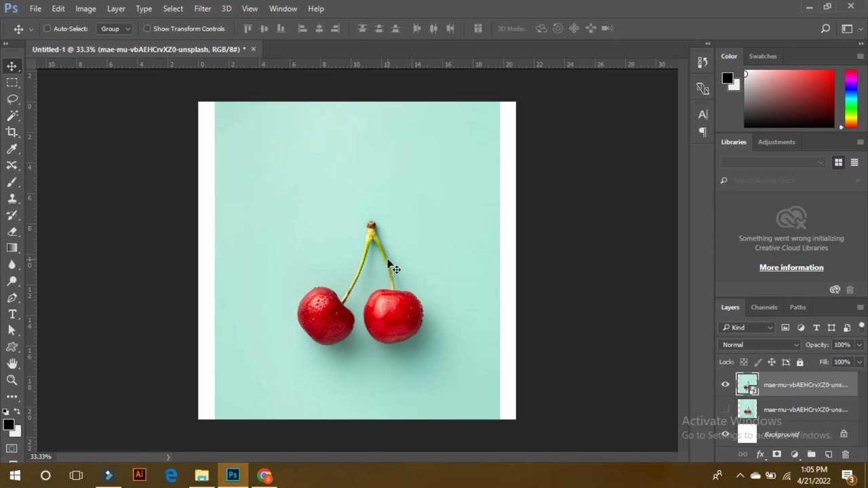Viewport: 868px width, 488px height.
Task: Select the Gradient tool
Action: coord(12,248)
